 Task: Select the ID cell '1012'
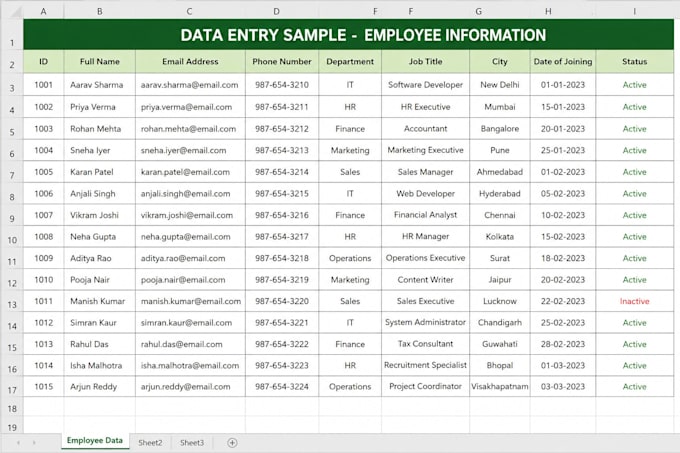point(43,323)
